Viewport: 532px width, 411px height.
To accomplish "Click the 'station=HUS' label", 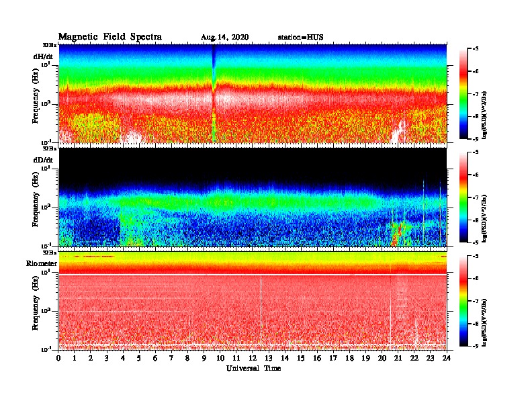I will tap(301, 38).
